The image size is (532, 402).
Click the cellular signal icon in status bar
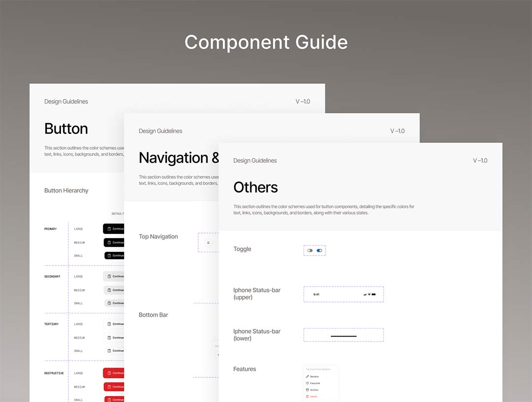365,294
